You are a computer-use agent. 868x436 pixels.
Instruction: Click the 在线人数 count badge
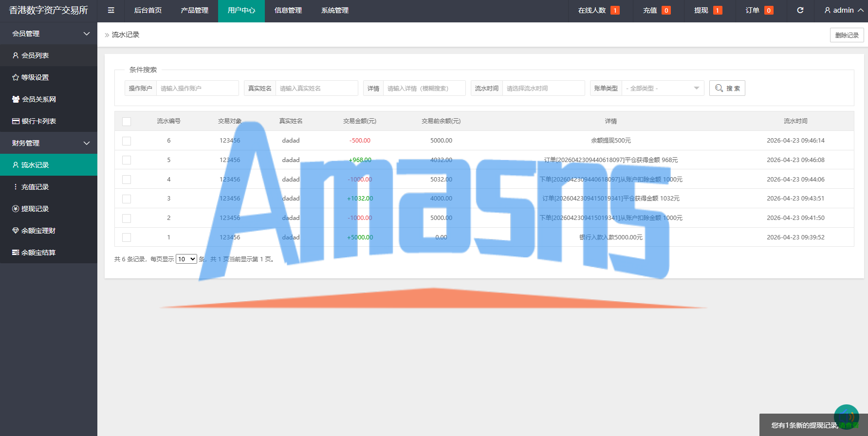[x=615, y=10]
